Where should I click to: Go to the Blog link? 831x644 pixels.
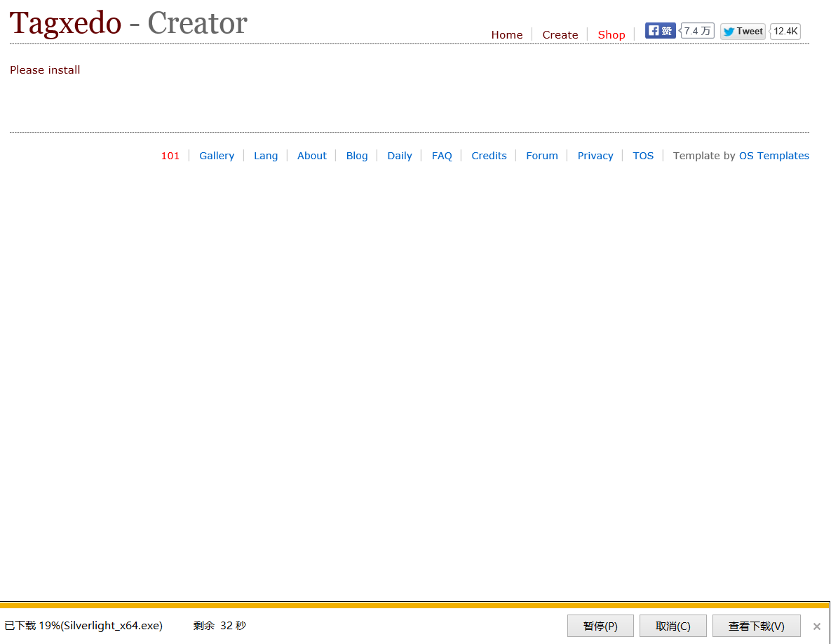point(357,156)
